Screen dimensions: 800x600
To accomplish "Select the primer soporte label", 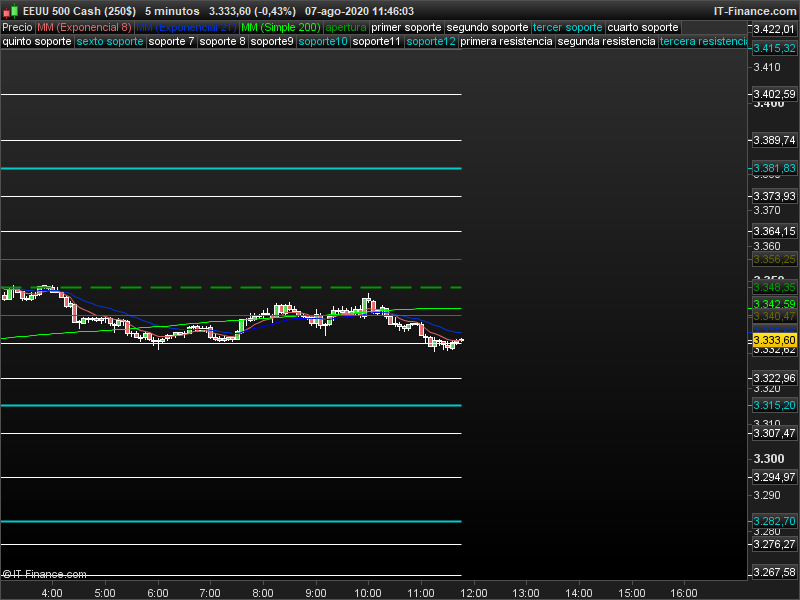I will coord(406,27).
